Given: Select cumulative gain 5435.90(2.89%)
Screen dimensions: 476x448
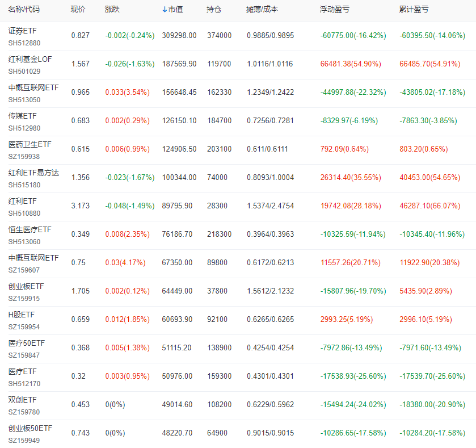Looking at the screenshot, I should tap(426, 291).
